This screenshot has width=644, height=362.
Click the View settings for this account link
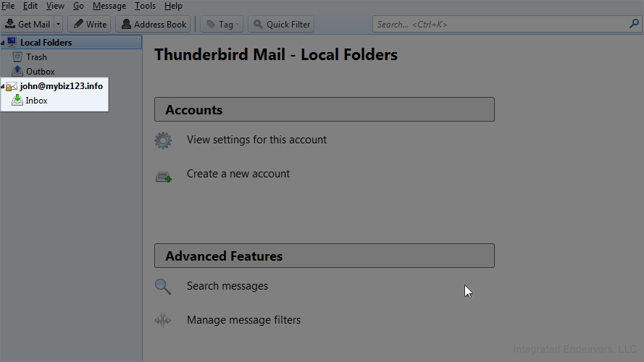coord(256,140)
